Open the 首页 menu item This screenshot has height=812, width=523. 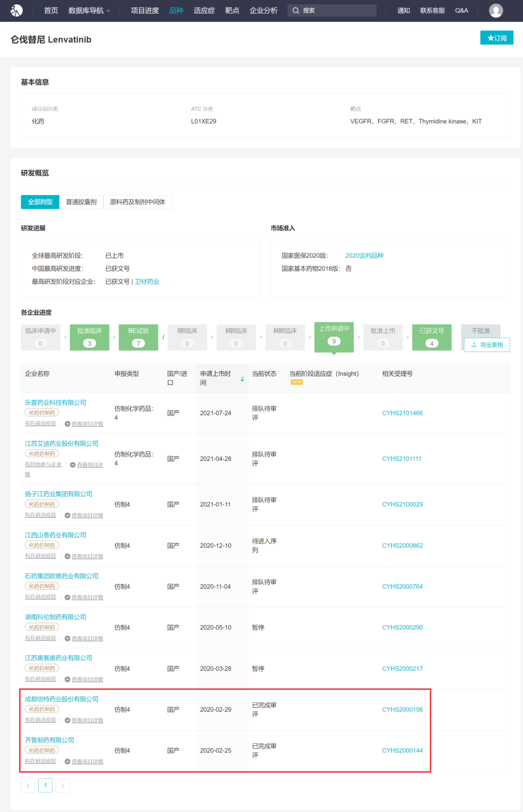click(51, 10)
